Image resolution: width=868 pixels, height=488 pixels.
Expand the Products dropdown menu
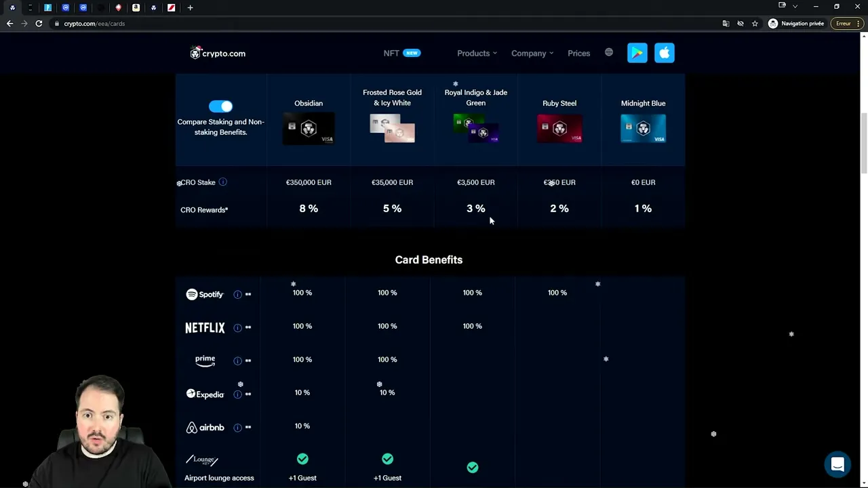pos(477,53)
